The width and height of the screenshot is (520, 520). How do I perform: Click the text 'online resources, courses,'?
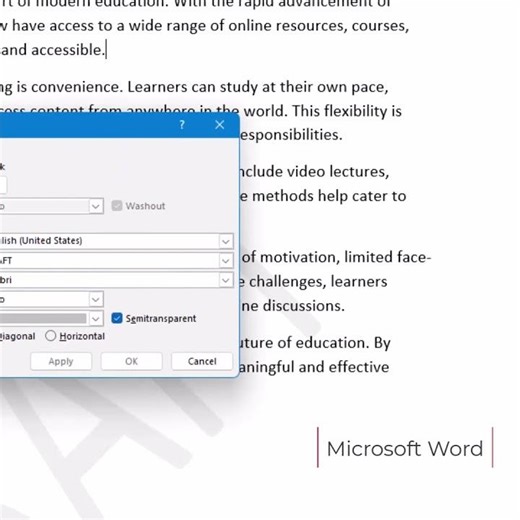[318, 26]
